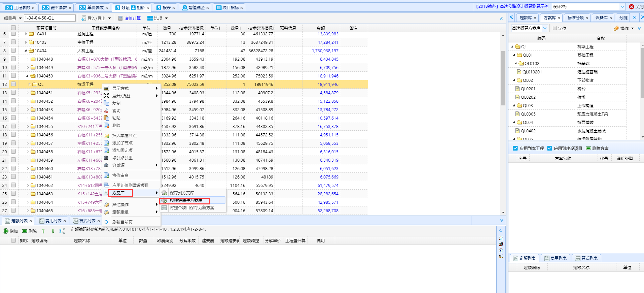This screenshot has height=293, width=644.
Task: Collapse the 1040450 tree node
Action: click(28, 76)
